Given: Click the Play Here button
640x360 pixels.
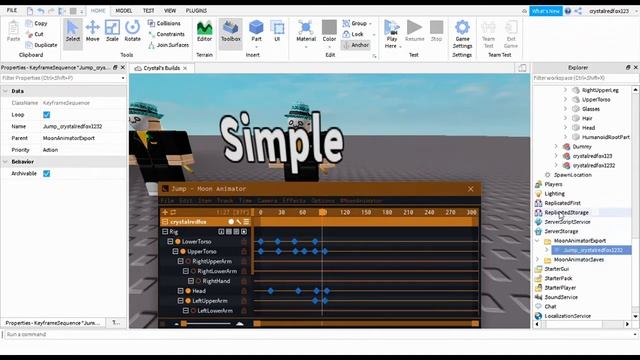Looking at the screenshot, I should [x=392, y=33].
